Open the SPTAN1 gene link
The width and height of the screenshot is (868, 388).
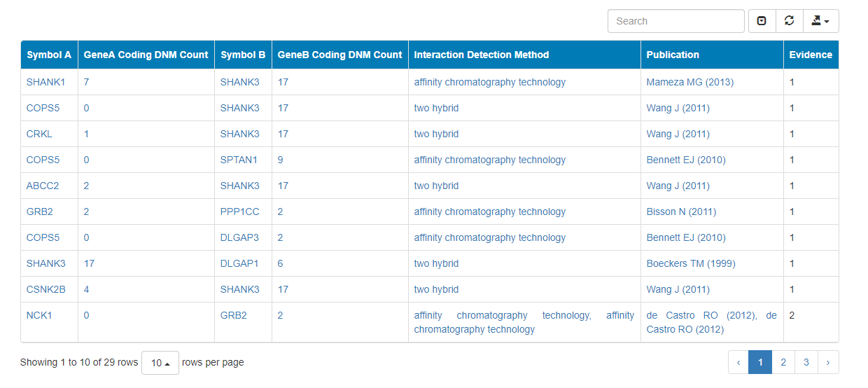tap(239, 160)
